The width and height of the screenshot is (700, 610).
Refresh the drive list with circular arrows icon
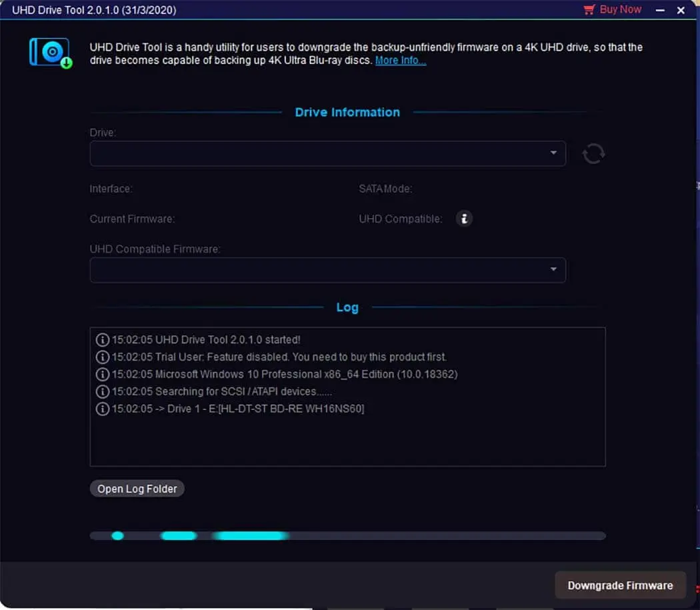click(x=593, y=154)
